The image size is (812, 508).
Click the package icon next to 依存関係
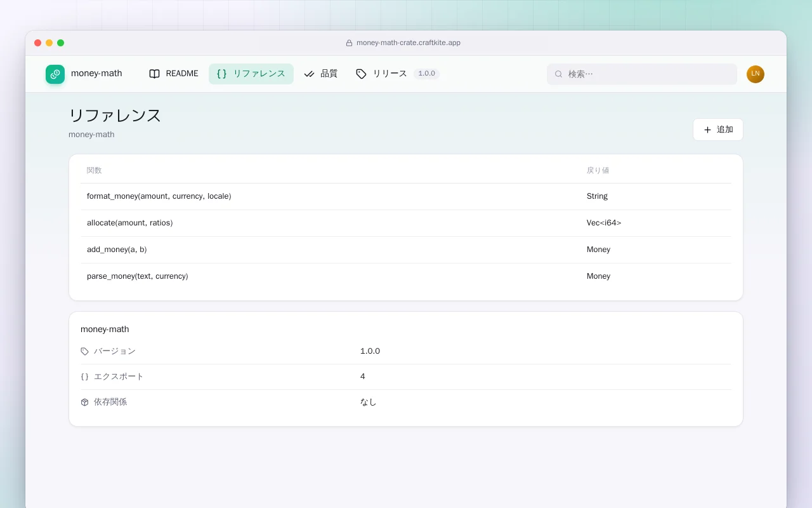click(85, 402)
